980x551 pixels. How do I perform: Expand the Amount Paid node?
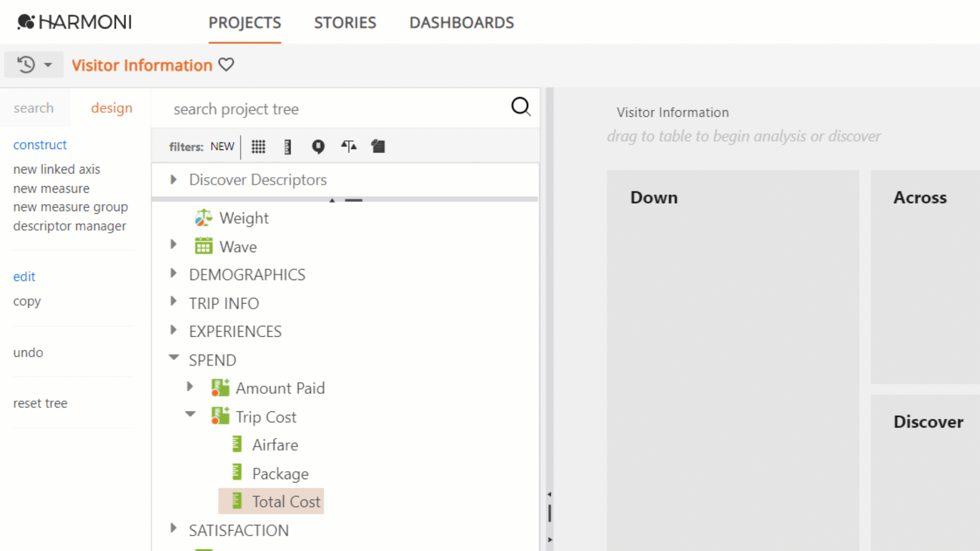190,386
